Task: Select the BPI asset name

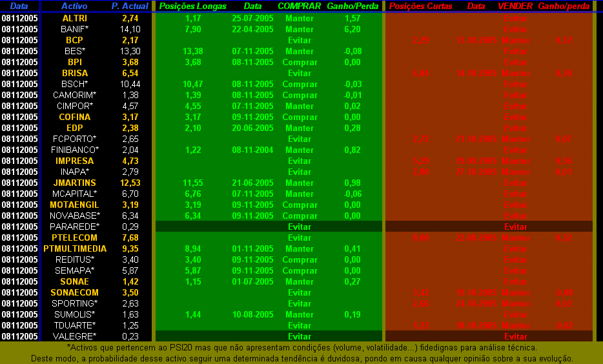Action: [75, 62]
